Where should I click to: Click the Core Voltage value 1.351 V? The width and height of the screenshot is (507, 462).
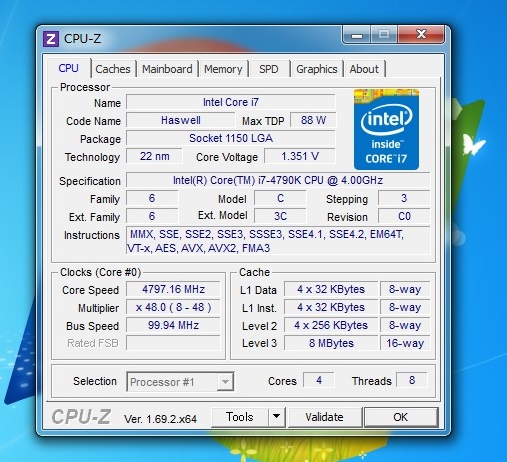300,156
